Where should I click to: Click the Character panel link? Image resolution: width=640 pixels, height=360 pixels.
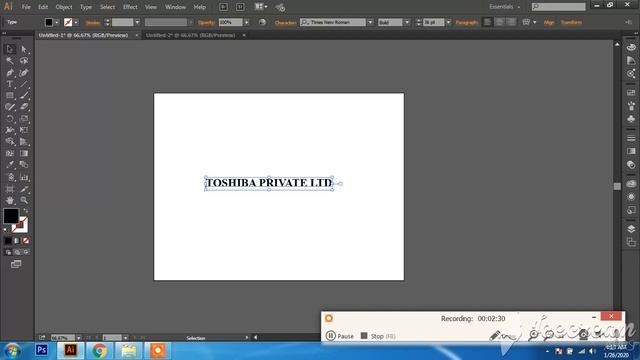285,23
